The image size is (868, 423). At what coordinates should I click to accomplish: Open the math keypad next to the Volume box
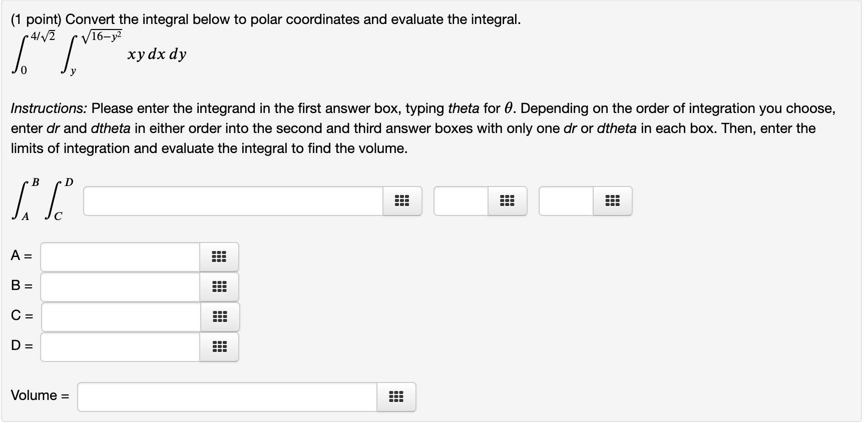click(x=396, y=397)
